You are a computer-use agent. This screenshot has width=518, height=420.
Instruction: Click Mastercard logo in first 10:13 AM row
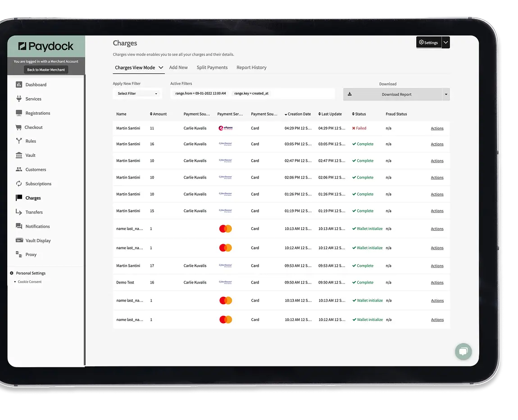[226, 228]
